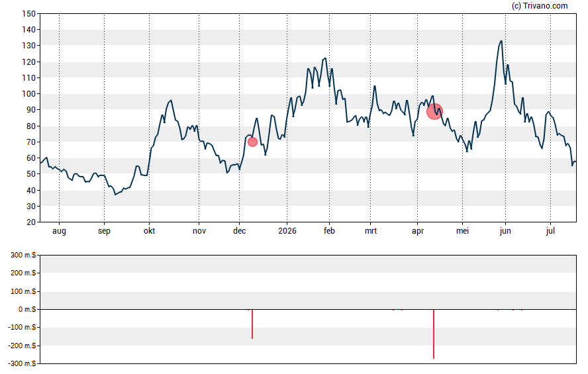588x374 pixels.
Task: Click the '0 m.$' axis label
Action: coord(27,309)
